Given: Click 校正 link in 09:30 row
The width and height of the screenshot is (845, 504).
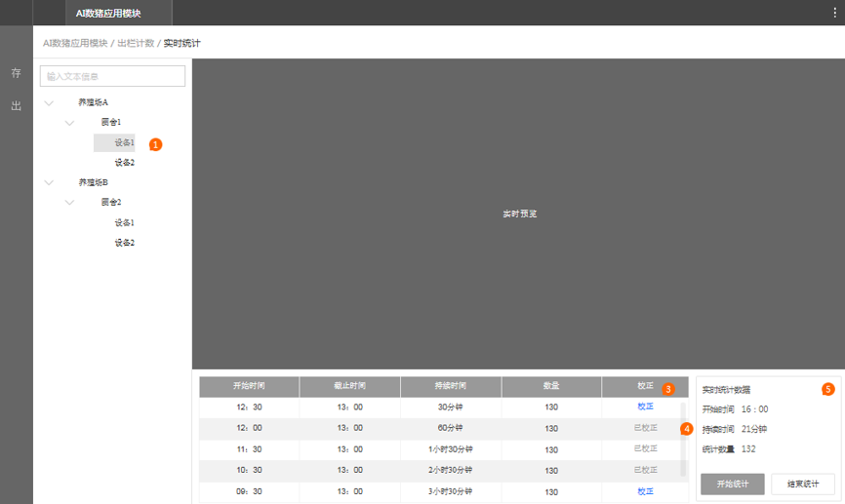Looking at the screenshot, I should point(645,492).
